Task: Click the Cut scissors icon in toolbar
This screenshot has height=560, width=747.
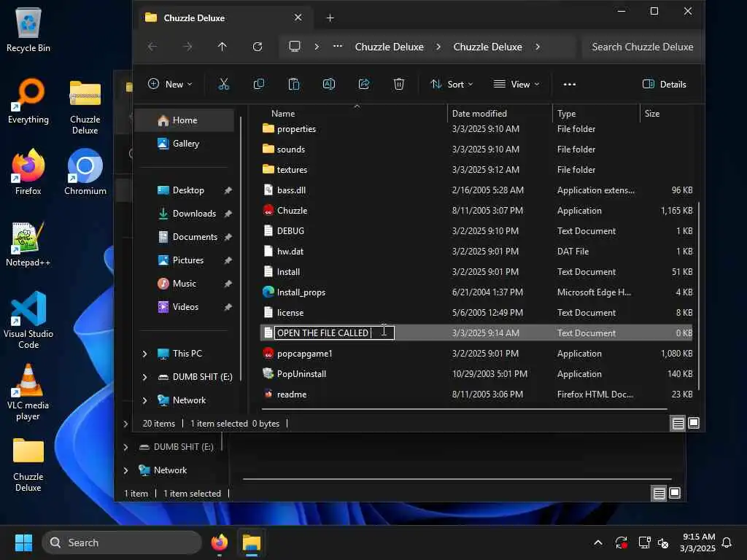Action: click(223, 85)
